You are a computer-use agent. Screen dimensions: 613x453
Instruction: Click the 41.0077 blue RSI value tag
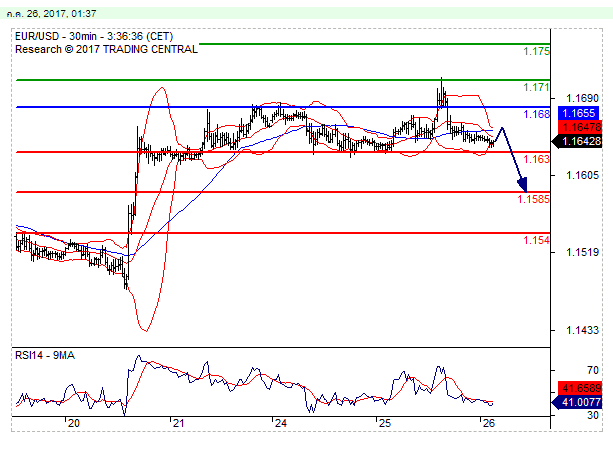[x=581, y=401]
